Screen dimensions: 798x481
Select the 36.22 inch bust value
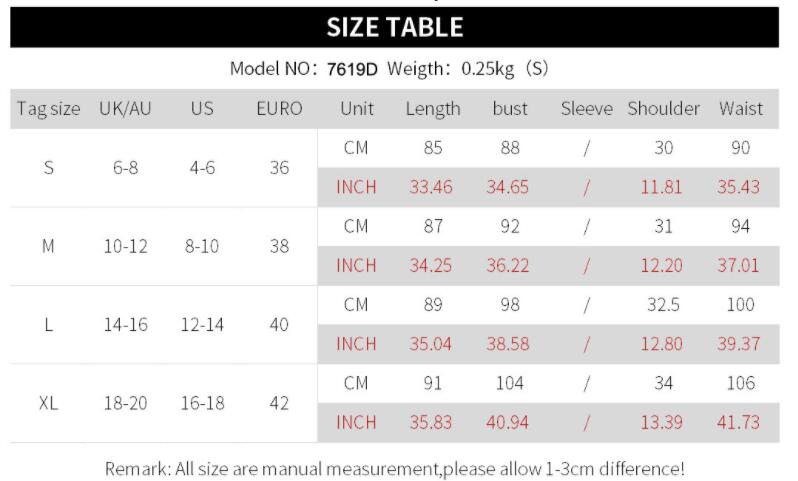click(509, 266)
